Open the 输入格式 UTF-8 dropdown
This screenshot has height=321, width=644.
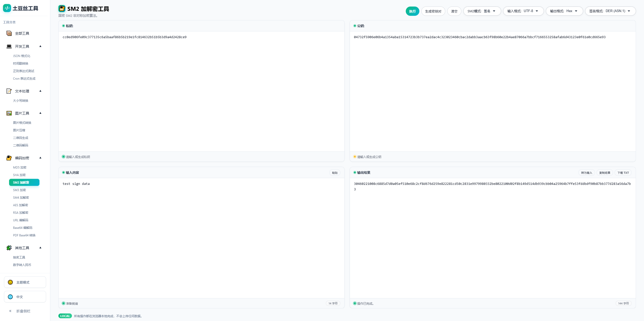tap(523, 11)
